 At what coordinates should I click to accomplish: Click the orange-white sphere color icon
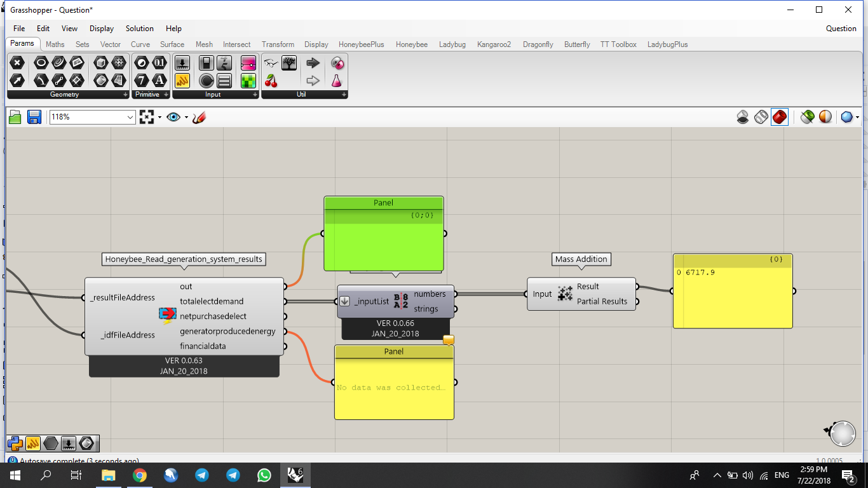pos(825,117)
